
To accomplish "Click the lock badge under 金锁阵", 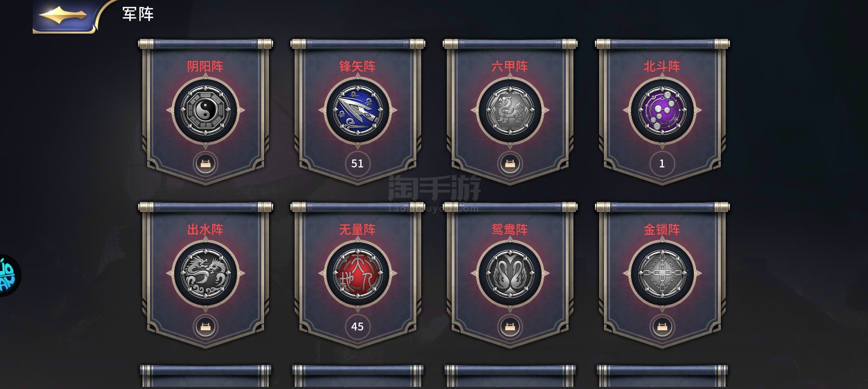I will (x=662, y=327).
